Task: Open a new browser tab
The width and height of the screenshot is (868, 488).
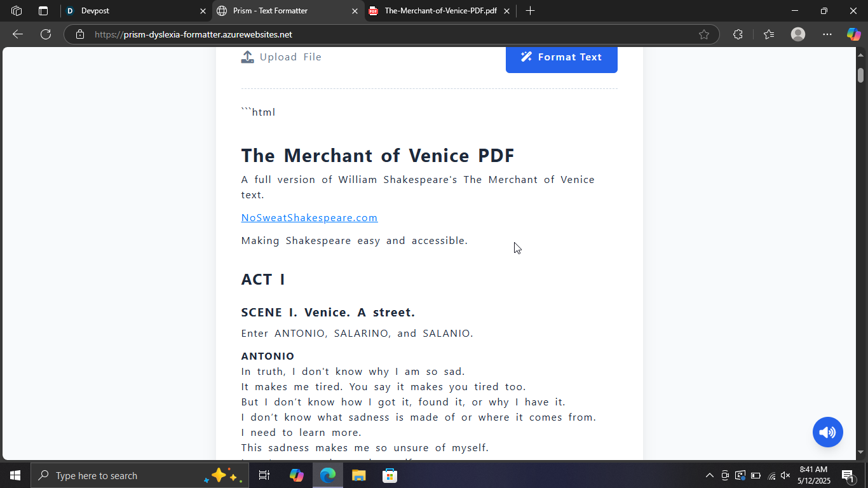Action: pos(531,11)
